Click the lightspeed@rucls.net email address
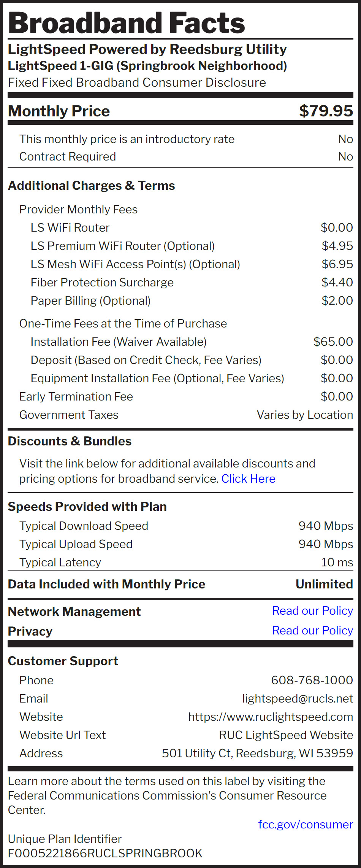This screenshot has height=868, width=361. (298, 698)
